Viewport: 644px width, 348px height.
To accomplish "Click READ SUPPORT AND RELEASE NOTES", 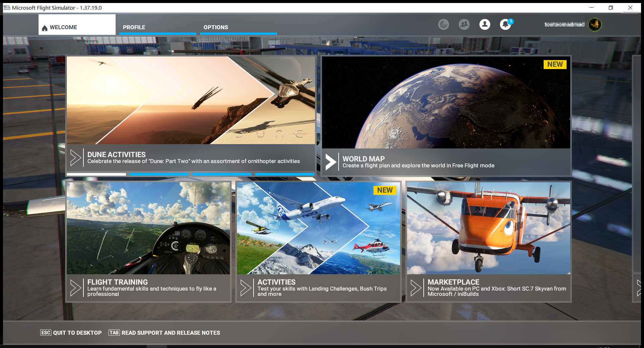I will tap(171, 333).
